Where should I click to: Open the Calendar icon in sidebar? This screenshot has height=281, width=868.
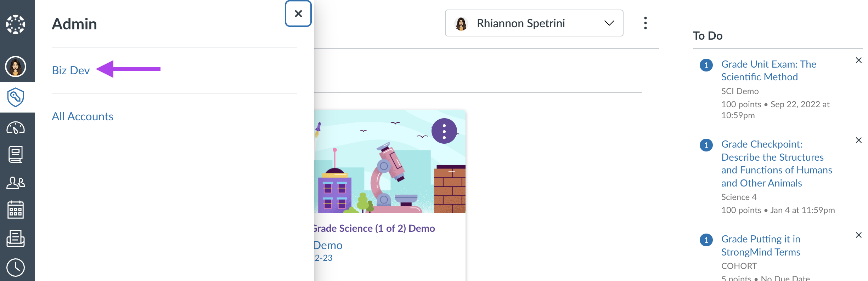pyautogui.click(x=16, y=210)
